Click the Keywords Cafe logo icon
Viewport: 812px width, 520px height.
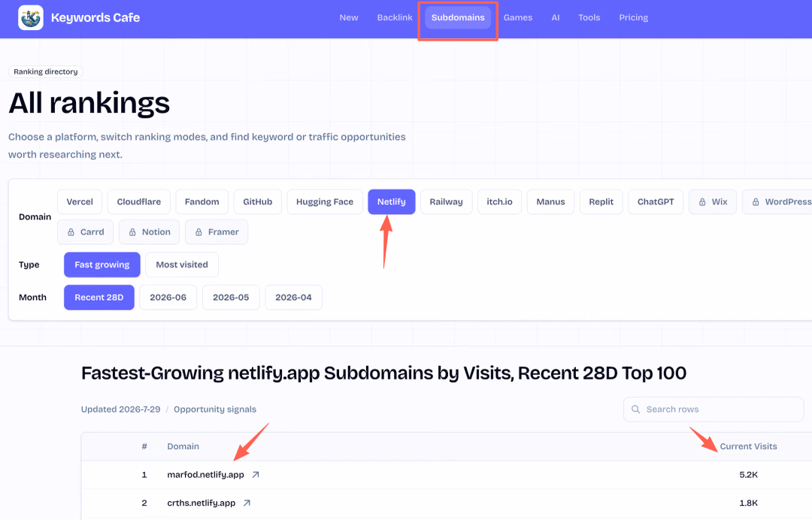coord(31,17)
